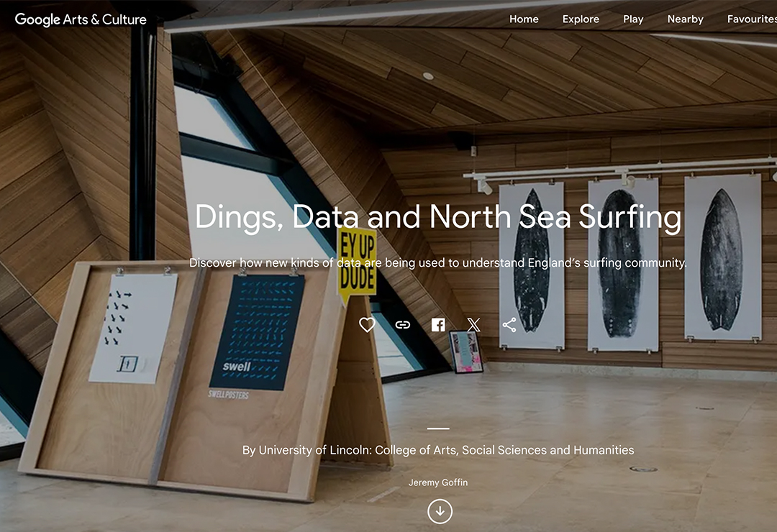Open the generic share options icon
The width and height of the screenshot is (777, 532).
coord(509,325)
